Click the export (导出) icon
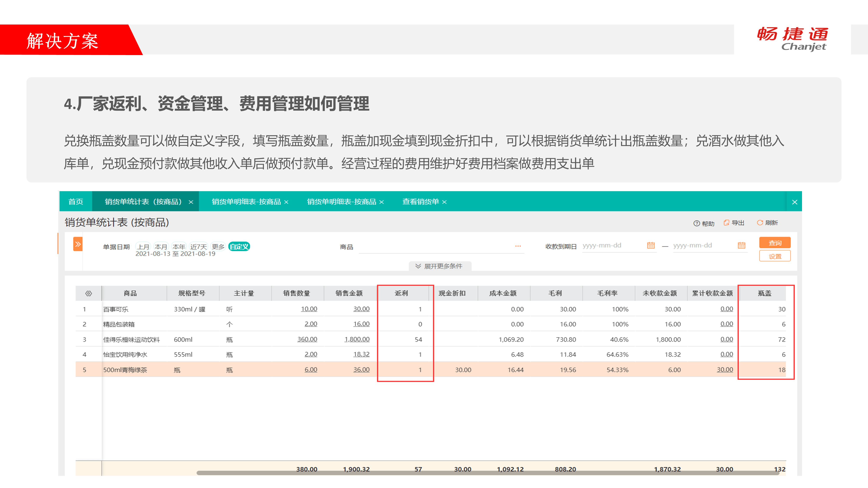The image size is (868, 488). tap(727, 223)
